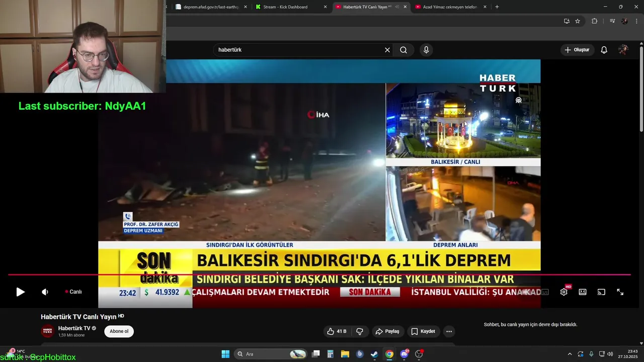Viewport: 644px width, 362px height.
Task: Open Chrome three-dot menu
Action: [x=637, y=21]
